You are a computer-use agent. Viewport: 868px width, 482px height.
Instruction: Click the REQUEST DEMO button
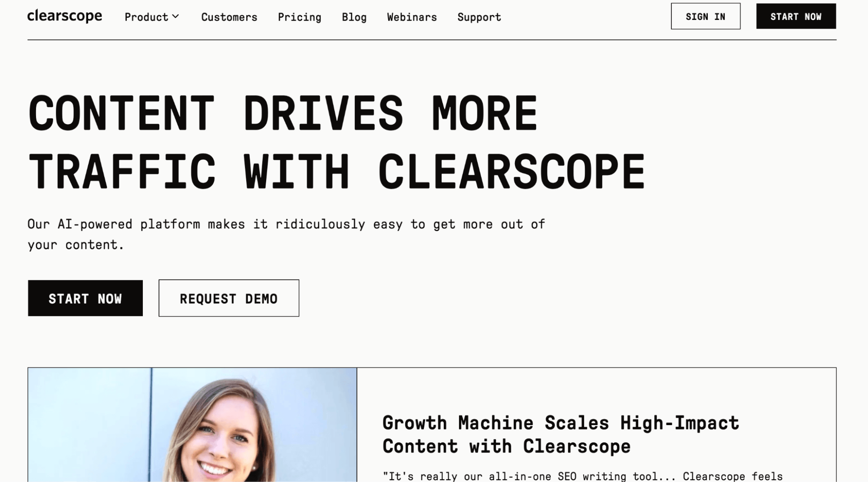pos(228,298)
